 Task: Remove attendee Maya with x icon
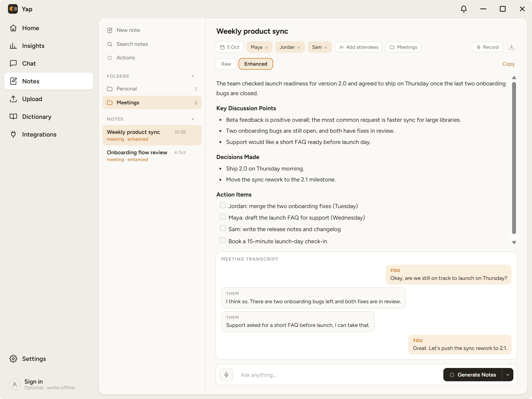coord(266,47)
